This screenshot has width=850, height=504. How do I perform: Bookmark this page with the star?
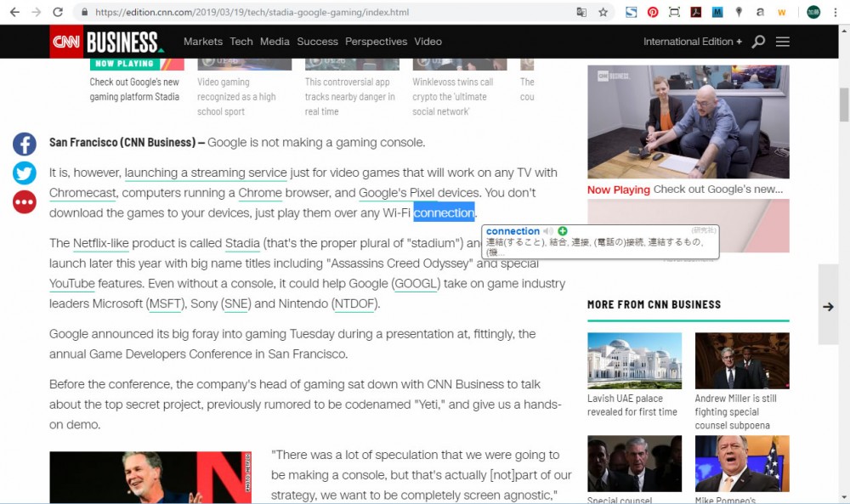click(x=603, y=12)
